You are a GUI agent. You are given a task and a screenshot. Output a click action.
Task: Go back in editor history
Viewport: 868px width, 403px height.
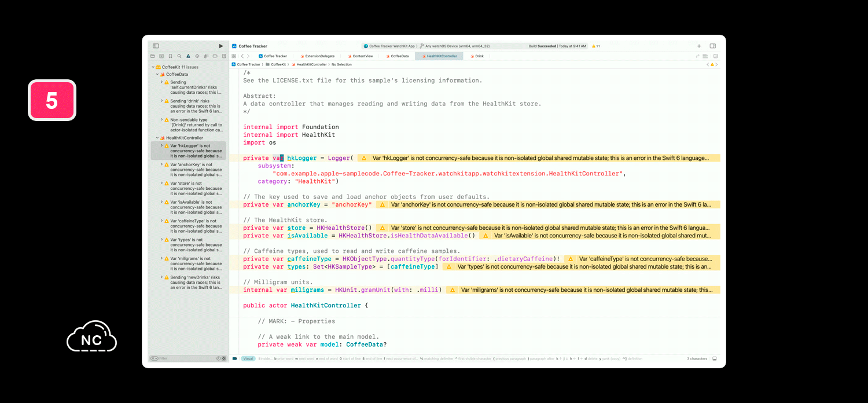(x=242, y=56)
